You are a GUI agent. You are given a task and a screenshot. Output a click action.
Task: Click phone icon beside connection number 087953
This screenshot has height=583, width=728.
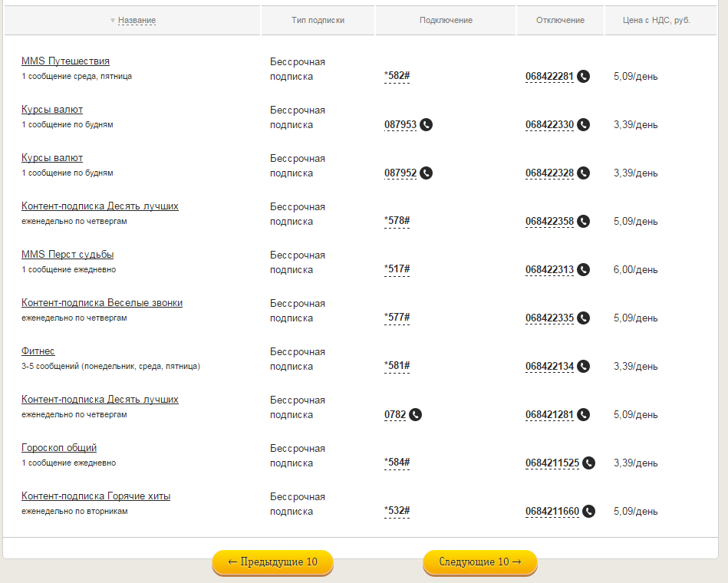click(x=426, y=124)
